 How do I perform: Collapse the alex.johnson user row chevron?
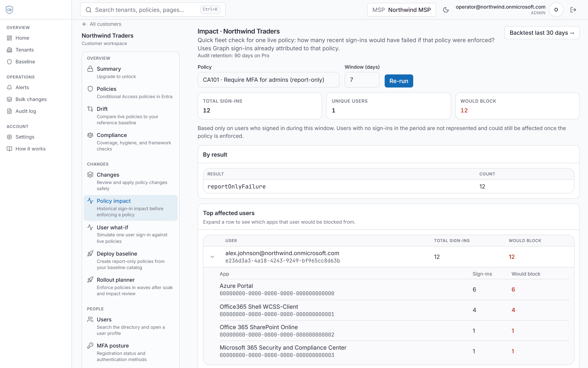[x=212, y=257]
